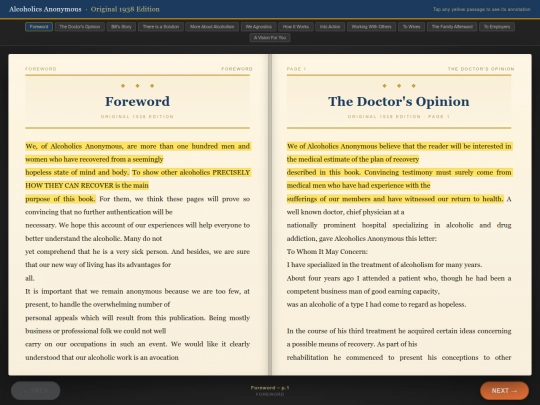The height and width of the screenshot is (405, 540).
Task: Select the To Employers tab
Action: pyautogui.click(x=497, y=27)
